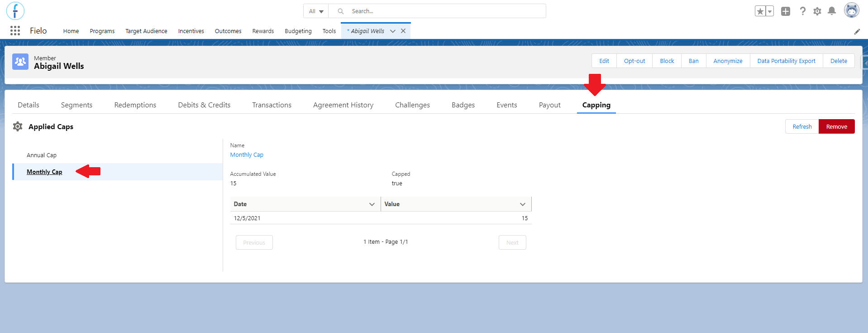Click the Delete member button

pyautogui.click(x=839, y=61)
